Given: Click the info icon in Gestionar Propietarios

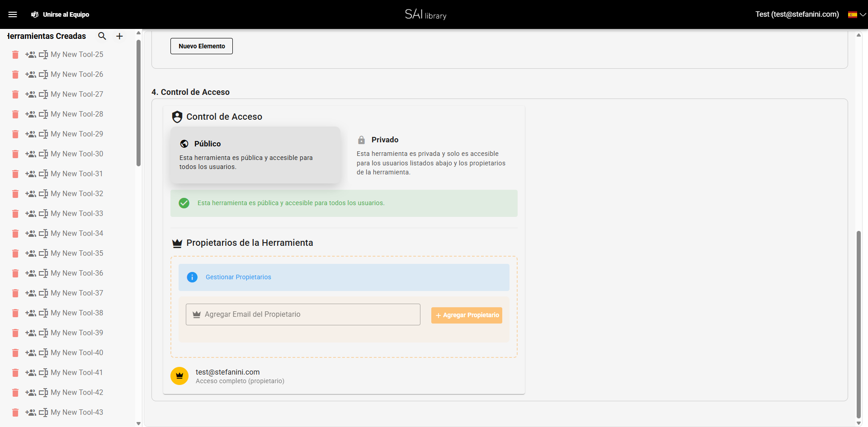Looking at the screenshot, I should coord(192,277).
